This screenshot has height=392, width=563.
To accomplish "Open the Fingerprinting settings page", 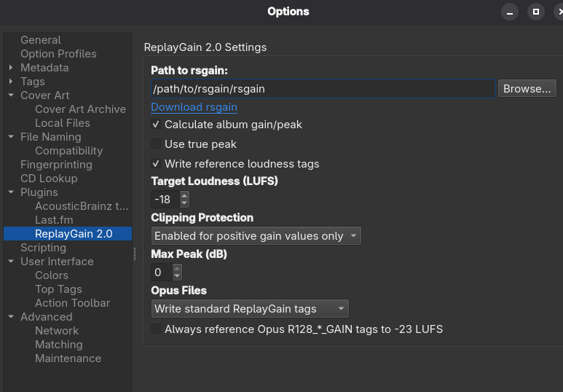I will coord(56,165).
